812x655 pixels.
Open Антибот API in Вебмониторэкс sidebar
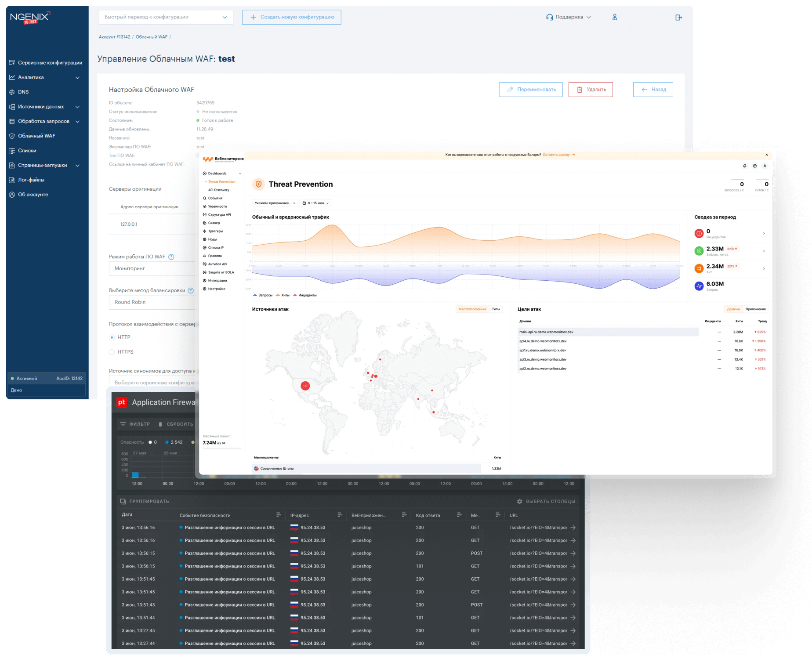pos(215,264)
